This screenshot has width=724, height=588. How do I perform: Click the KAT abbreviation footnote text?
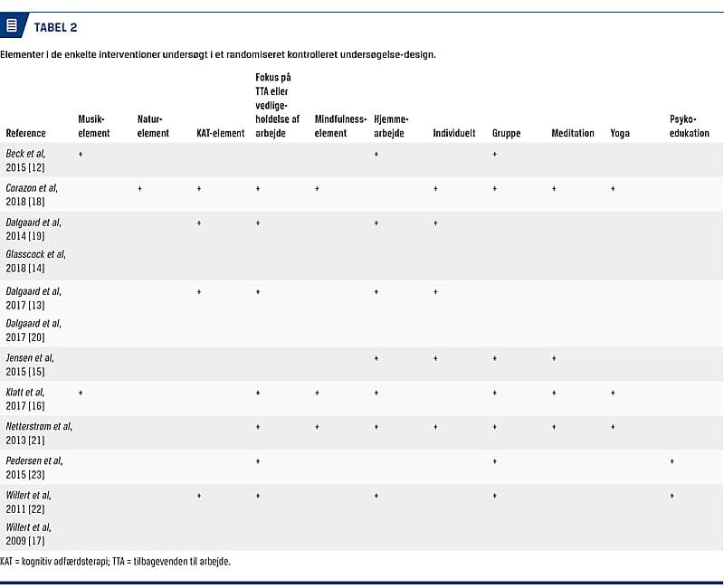point(116,562)
